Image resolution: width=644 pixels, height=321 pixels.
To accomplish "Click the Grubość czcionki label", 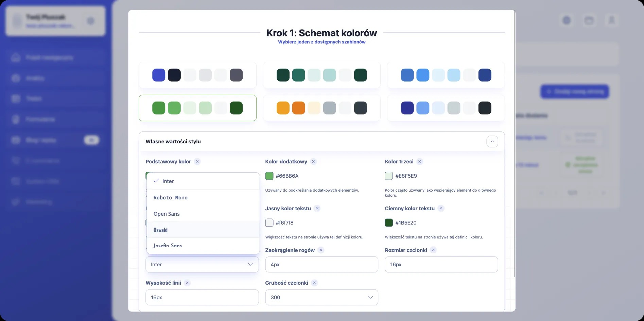I will tap(286, 283).
